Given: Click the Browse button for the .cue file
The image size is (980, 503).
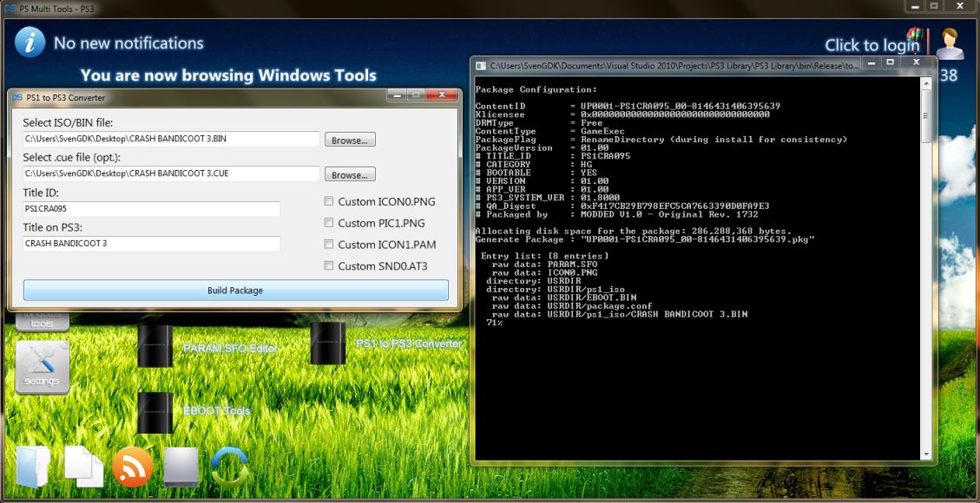Looking at the screenshot, I should pyautogui.click(x=350, y=174).
